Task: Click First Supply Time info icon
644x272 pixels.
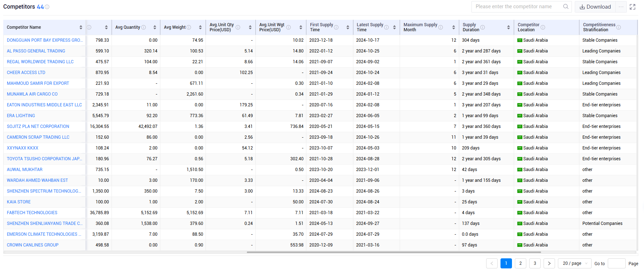Action: pyautogui.click(x=336, y=27)
